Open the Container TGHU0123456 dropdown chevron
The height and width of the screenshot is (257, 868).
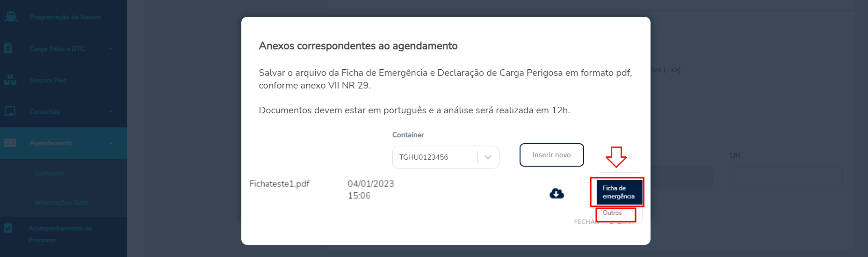[x=488, y=157]
